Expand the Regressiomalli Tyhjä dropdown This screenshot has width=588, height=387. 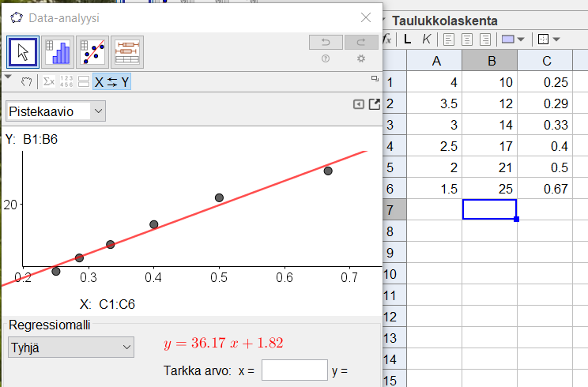click(71, 348)
